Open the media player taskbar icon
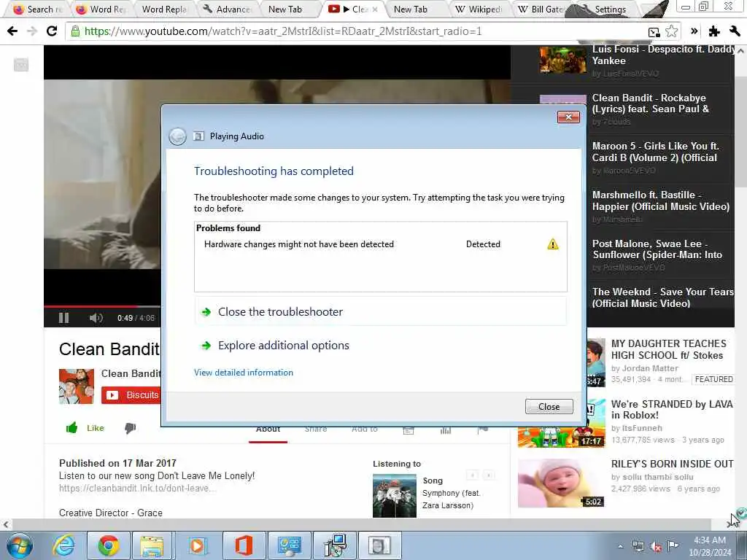747x560 pixels. pos(197,545)
